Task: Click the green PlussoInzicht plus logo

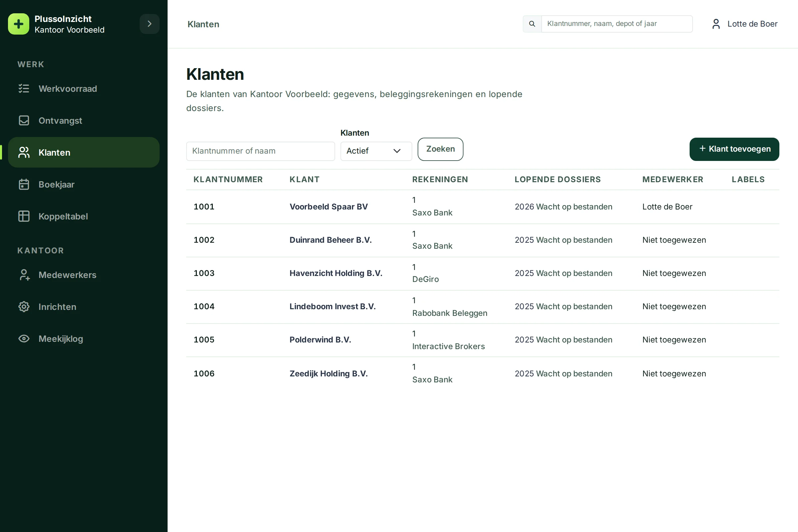Action: (x=19, y=24)
